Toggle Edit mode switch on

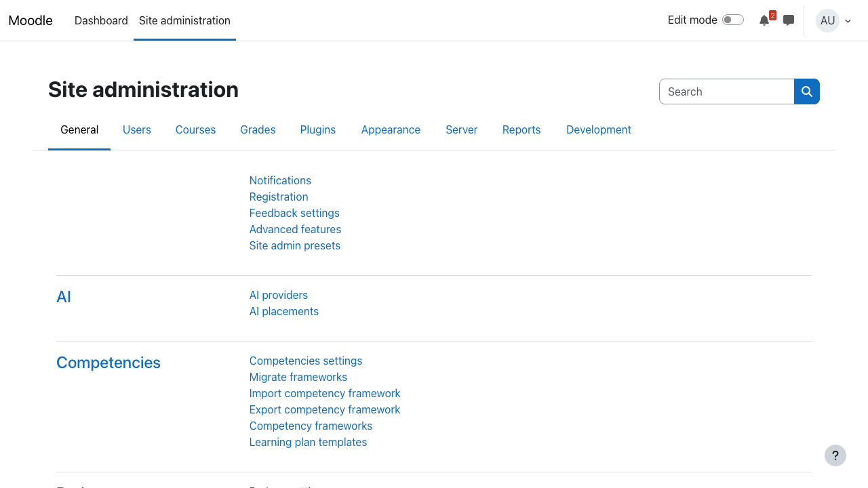(x=733, y=20)
